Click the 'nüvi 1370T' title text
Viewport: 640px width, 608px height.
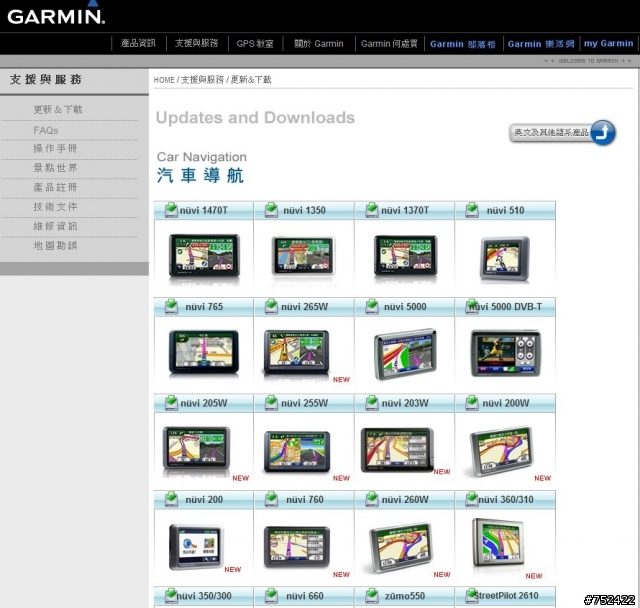pos(405,210)
